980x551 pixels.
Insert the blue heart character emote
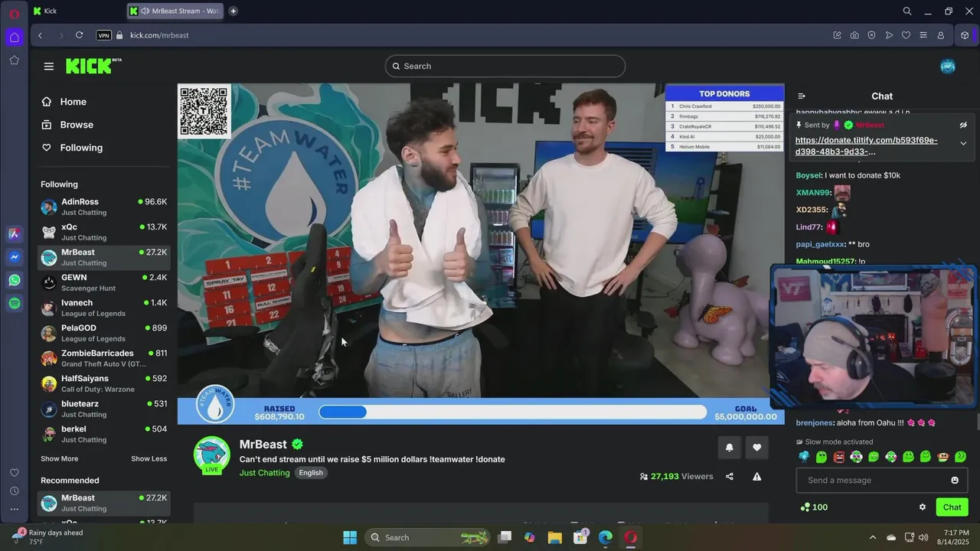(804, 457)
